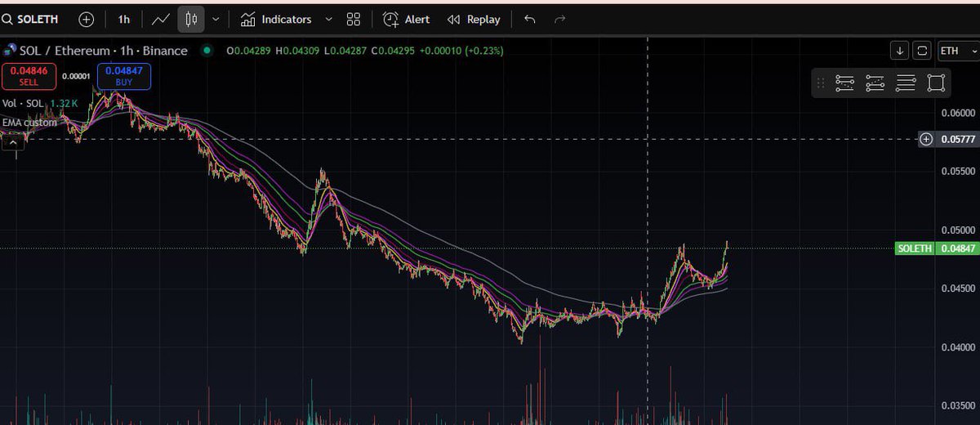Click the 0.04847 BUY button
This screenshot has height=425, width=980.
tap(124, 76)
